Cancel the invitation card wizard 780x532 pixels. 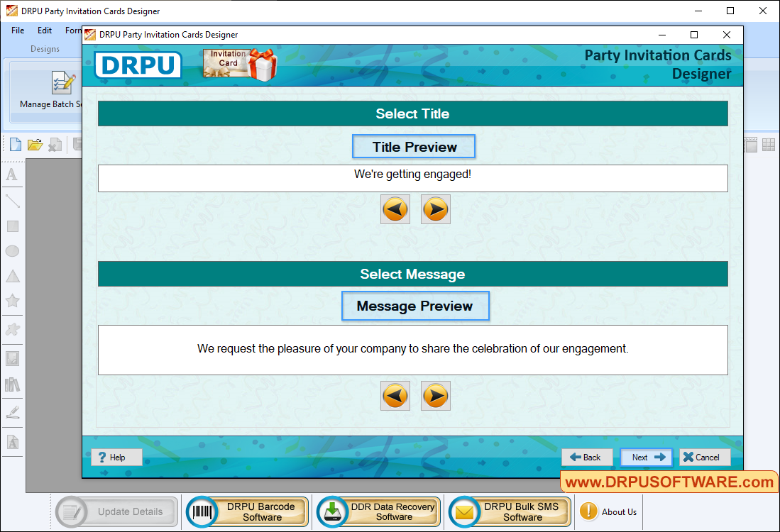coord(705,458)
